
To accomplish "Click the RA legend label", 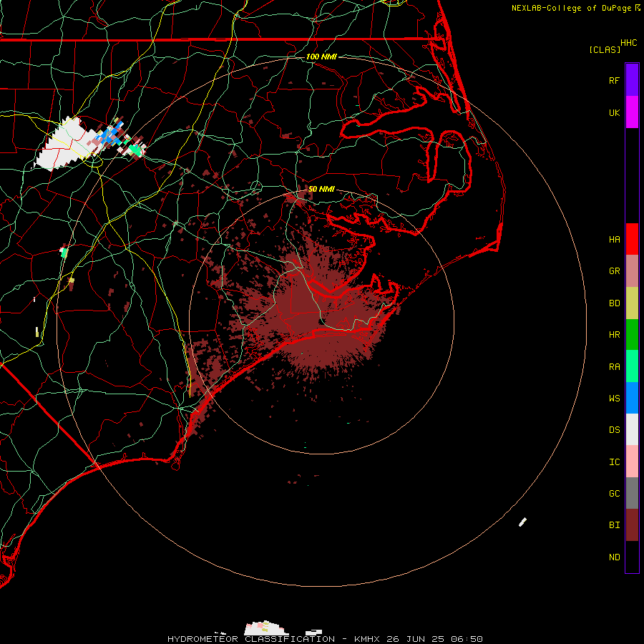I will pos(614,367).
